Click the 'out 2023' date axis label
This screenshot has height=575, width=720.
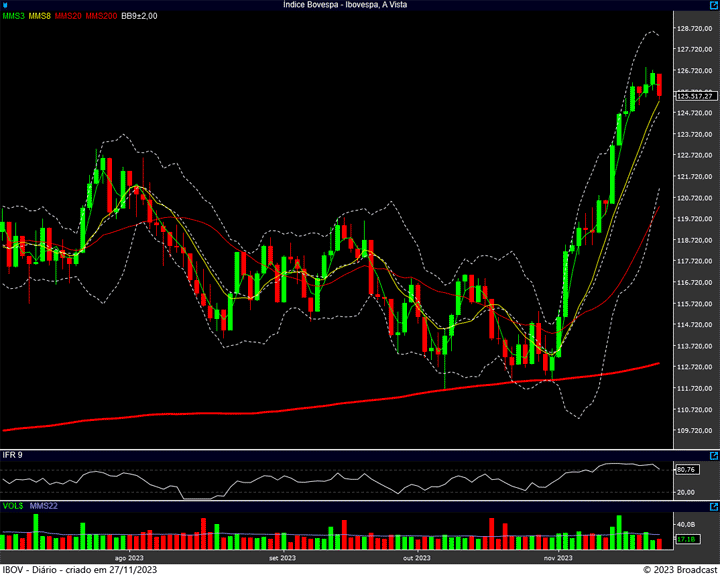[x=415, y=557]
